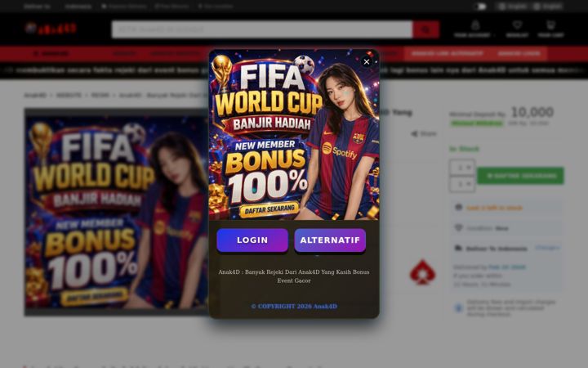Click the Anak4D logo in header
Viewport: 588px width, 368px height.
click(51, 29)
